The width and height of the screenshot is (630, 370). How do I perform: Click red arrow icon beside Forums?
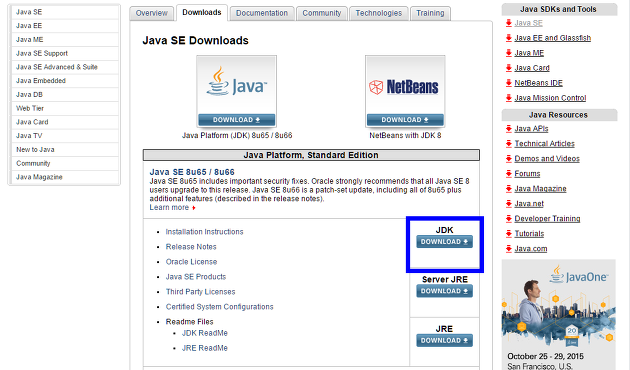tap(509, 174)
